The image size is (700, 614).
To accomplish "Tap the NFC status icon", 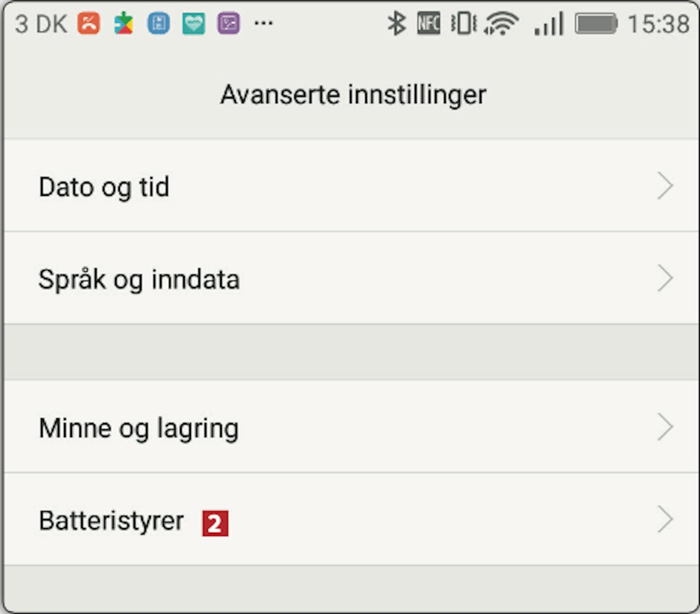I will click(428, 23).
